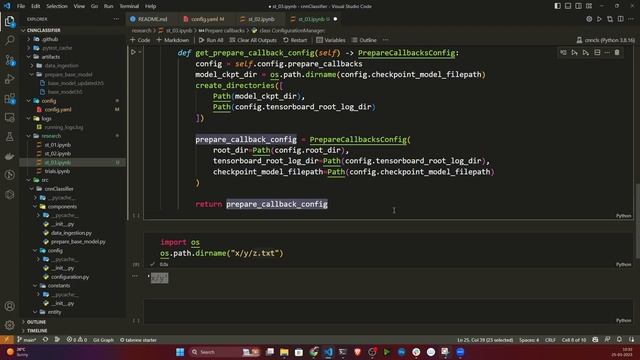Open the Help menu
The image size is (640, 360).
tap(150, 6)
